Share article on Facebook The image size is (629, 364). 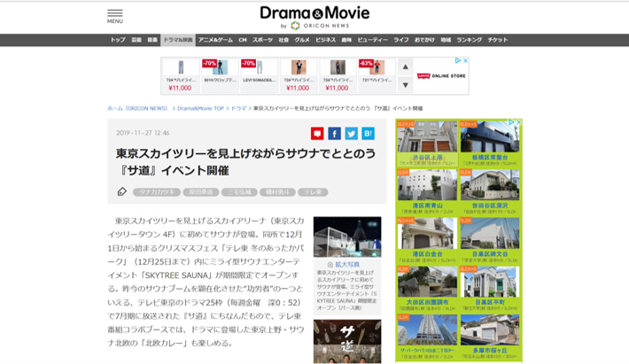[x=334, y=134]
